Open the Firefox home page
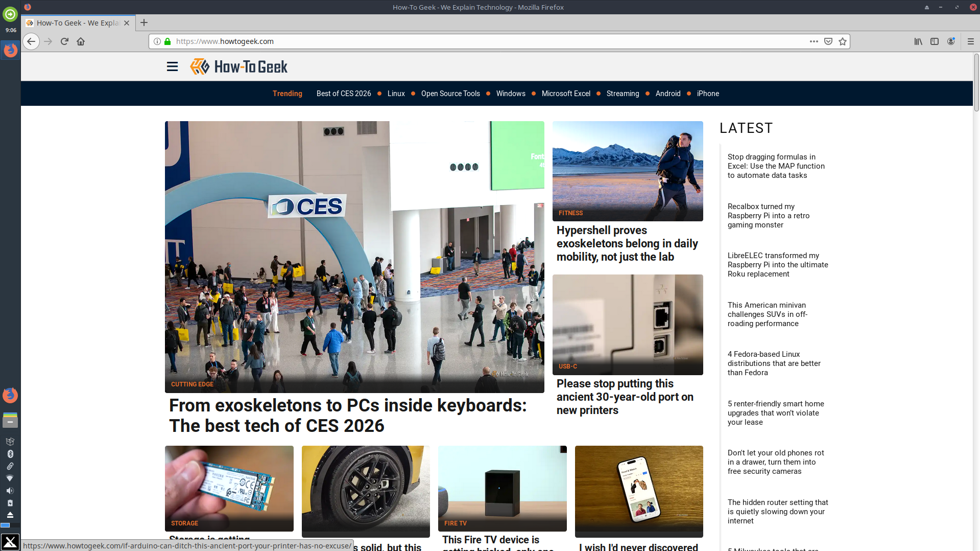 point(81,41)
